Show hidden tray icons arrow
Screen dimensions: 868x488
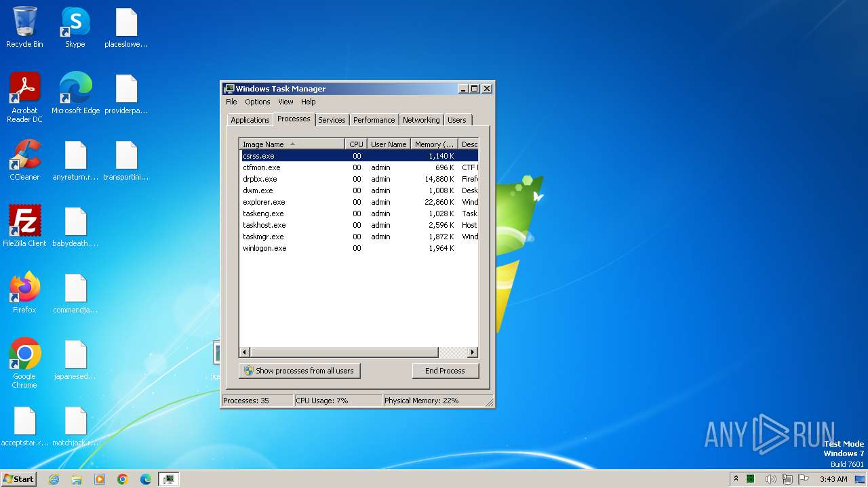(736, 479)
